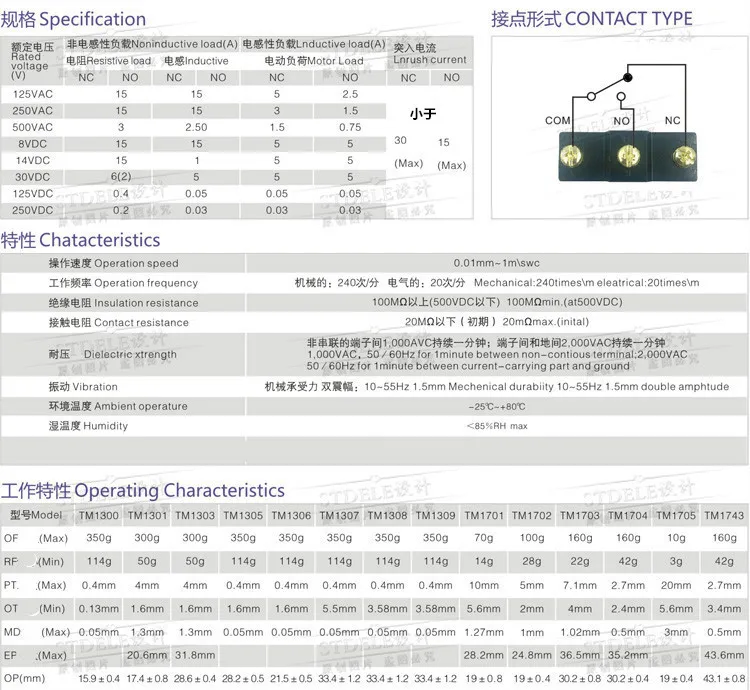Click the -25℃~+80℃ temperature value
Image resolution: width=750 pixels, height=690 pixels.
coord(496,407)
